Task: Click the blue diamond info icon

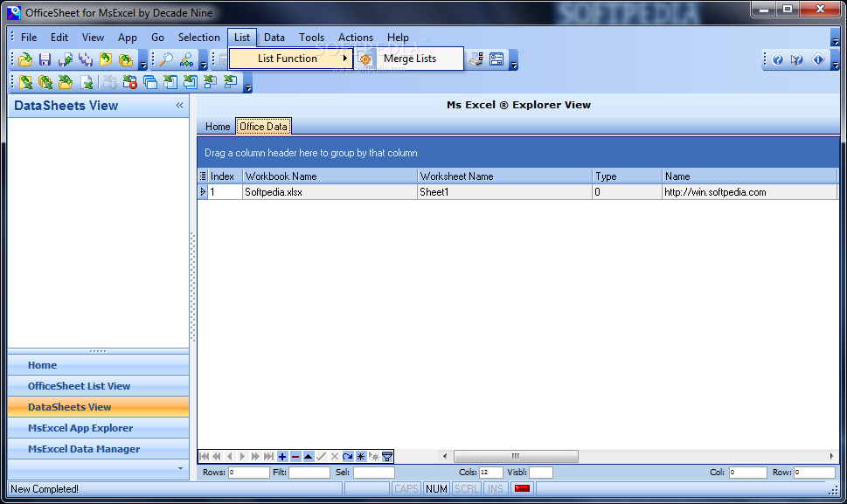Action: click(x=818, y=59)
